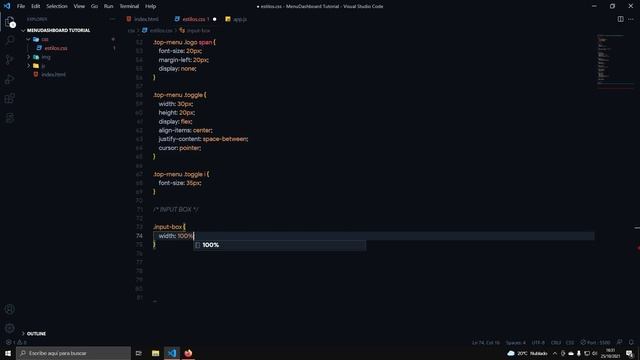Select estilos.css in the file tree
Image resolution: width=640 pixels, height=360 pixels.
56,48
